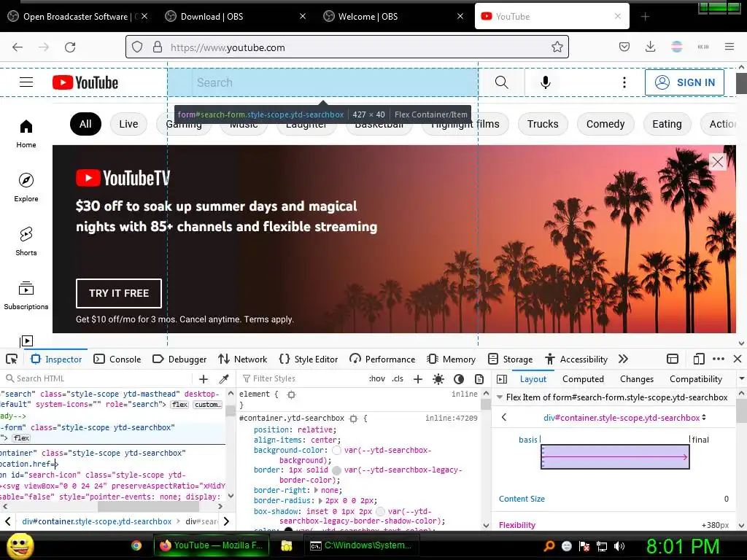Expand border-radius property triangle
Screen dimensions: 747x560
(321, 500)
